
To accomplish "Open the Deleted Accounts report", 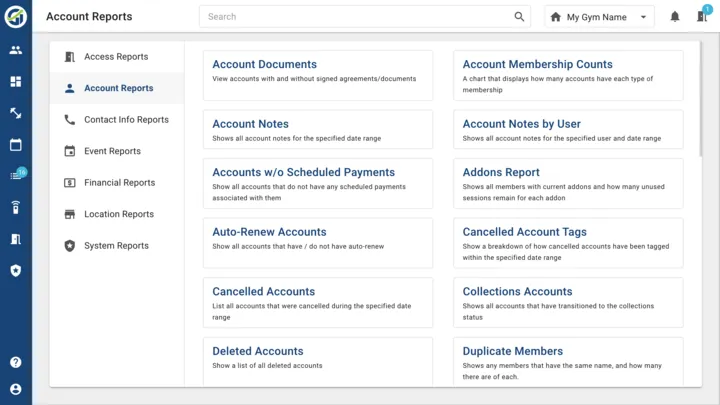I will coord(318,362).
